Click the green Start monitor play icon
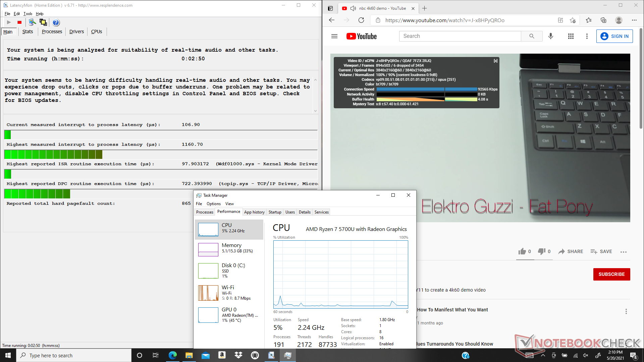 click(9, 22)
